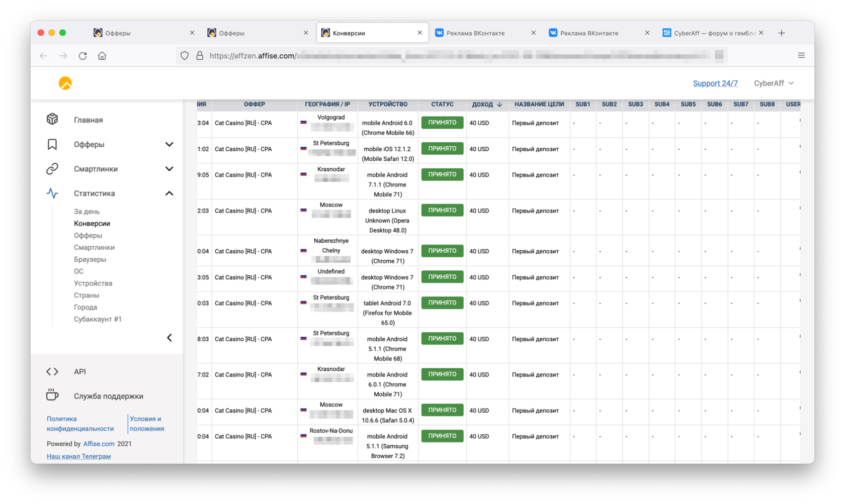Image resolution: width=845 pixels, height=504 pixels.
Task: Click the ОФФЕР column header
Action: [x=255, y=105]
